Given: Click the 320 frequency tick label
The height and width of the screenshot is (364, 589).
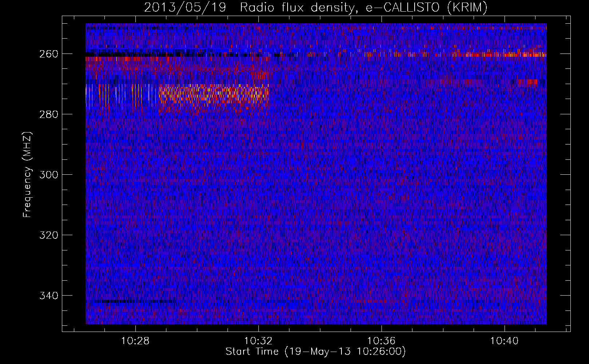Looking at the screenshot, I should click(x=49, y=235).
